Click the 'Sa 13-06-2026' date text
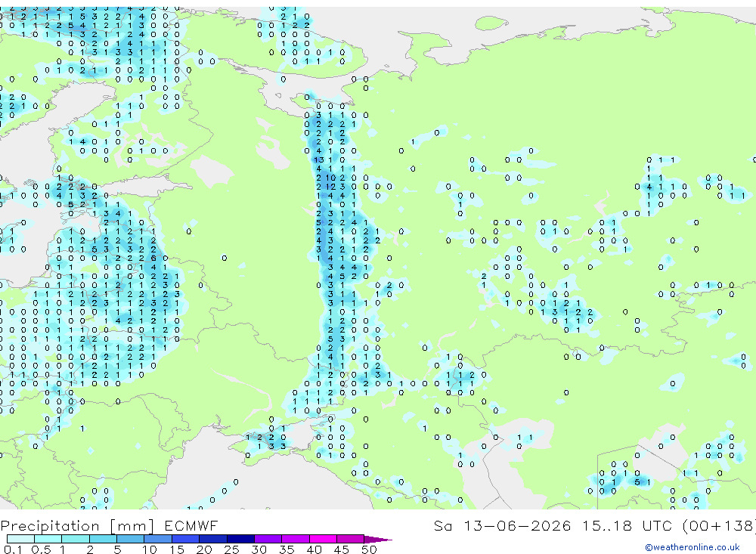 coord(502,525)
